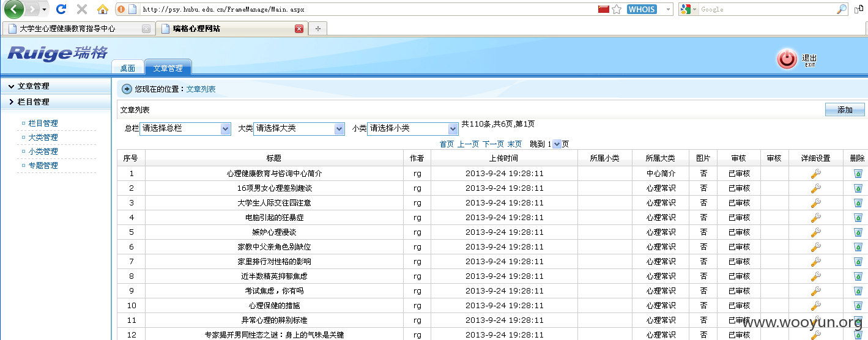The height and width of the screenshot is (340, 868).
Task: Stop page loading with X icon
Action: [81, 9]
